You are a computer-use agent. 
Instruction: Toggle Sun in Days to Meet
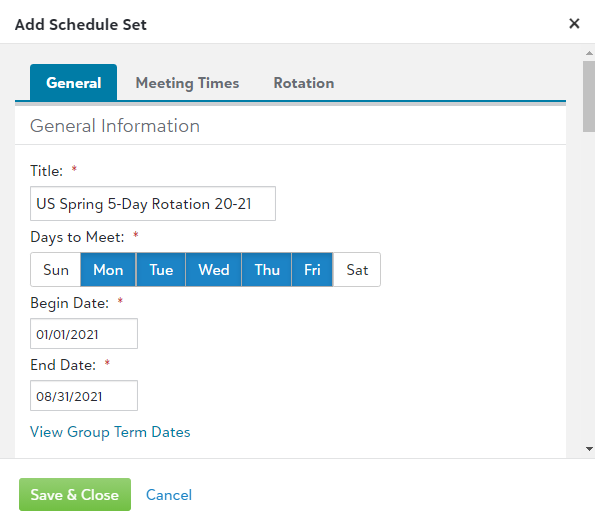coord(56,270)
